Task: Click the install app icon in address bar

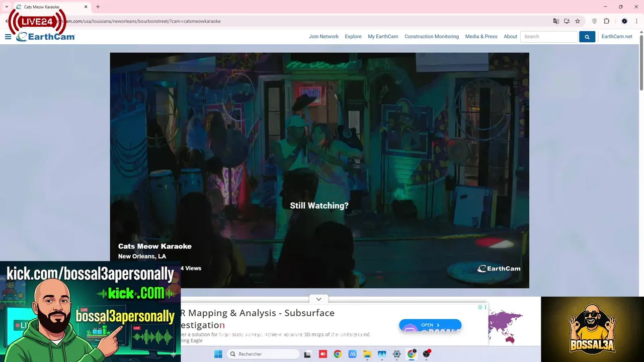Action: point(567,21)
